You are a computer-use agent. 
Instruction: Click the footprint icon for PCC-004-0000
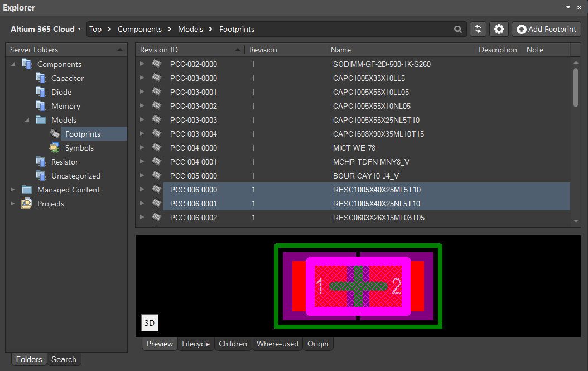(x=157, y=148)
